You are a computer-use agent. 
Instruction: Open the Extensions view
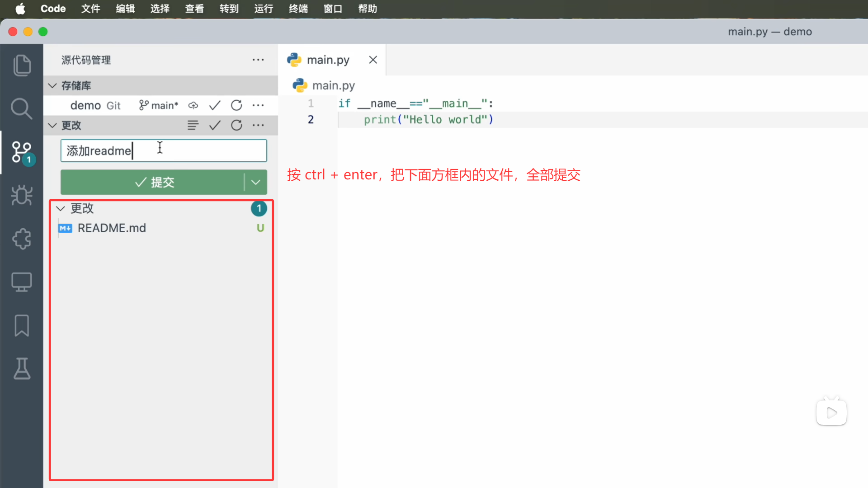click(22, 239)
